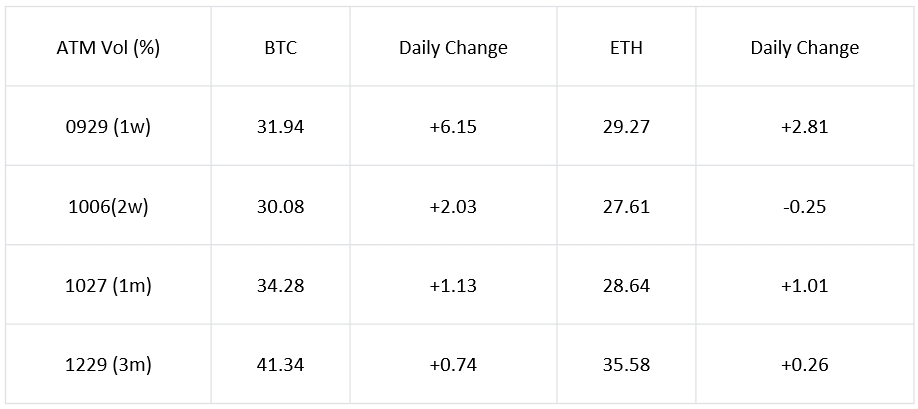Click the BTC value 30.08
This screenshot has width=918, height=409.
[280, 206]
